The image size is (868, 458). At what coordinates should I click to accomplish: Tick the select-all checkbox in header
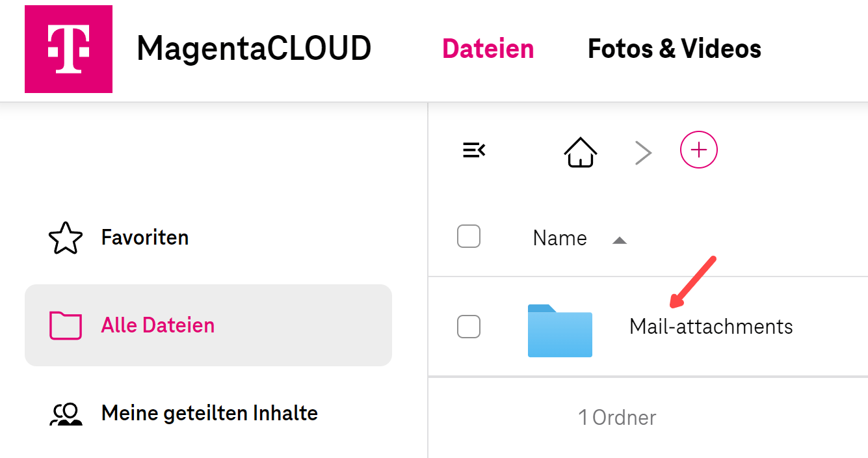click(x=469, y=236)
